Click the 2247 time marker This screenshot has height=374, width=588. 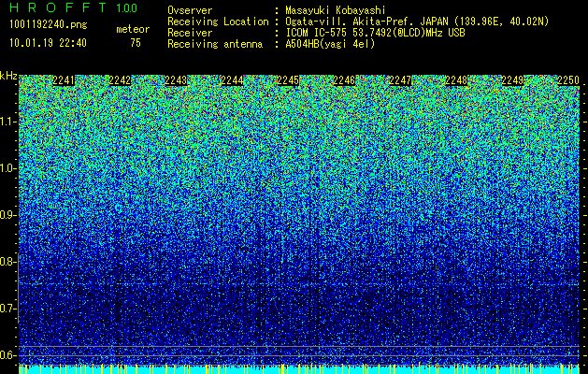pyautogui.click(x=400, y=80)
